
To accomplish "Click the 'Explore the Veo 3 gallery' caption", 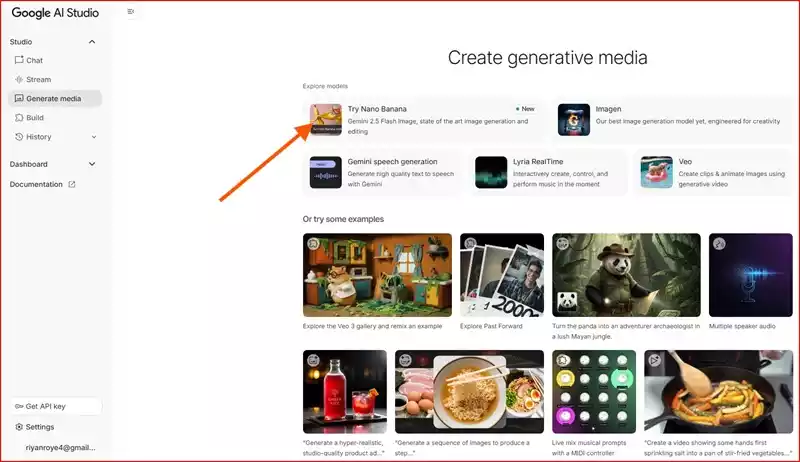I will 372,326.
